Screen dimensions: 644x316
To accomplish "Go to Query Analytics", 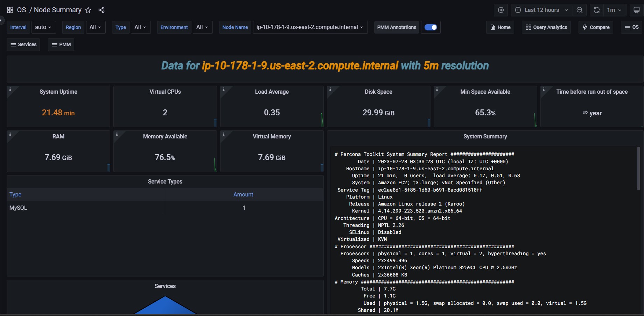I will (546, 27).
